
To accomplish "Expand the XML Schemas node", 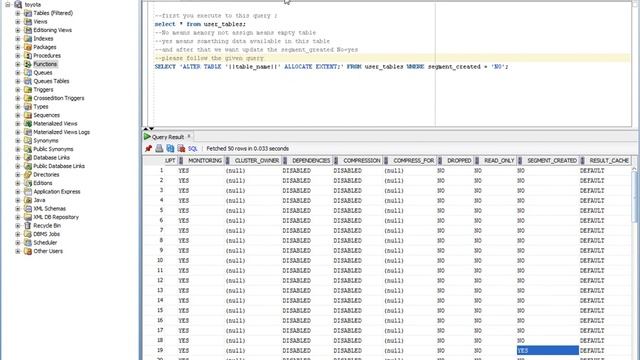I will (18, 209).
